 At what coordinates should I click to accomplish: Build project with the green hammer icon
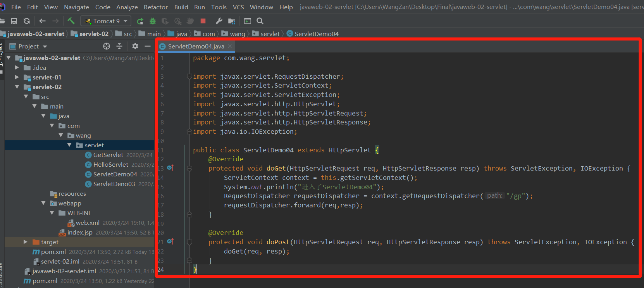(71, 21)
